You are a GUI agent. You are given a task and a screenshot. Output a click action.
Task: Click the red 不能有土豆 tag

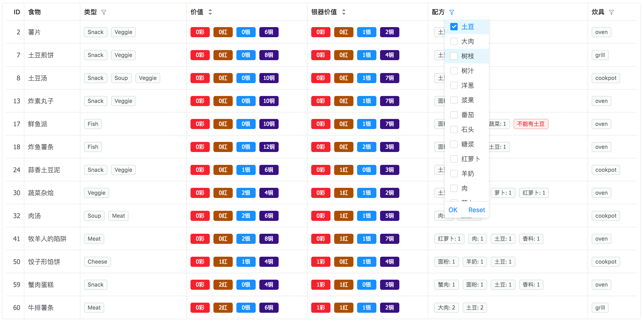click(x=531, y=124)
